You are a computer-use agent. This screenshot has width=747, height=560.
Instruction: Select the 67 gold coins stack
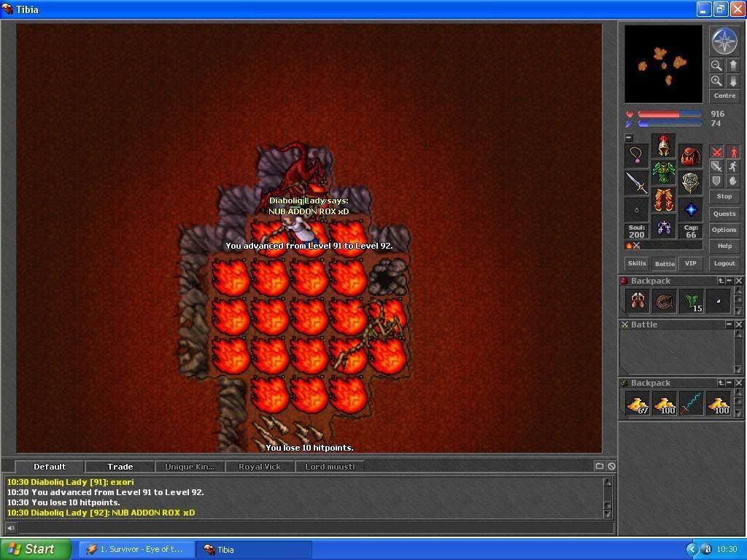click(638, 403)
